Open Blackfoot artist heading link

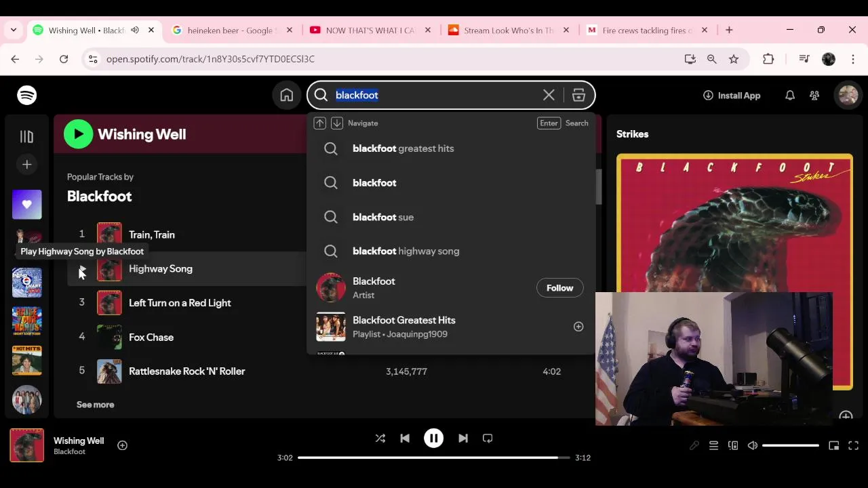click(x=100, y=196)
